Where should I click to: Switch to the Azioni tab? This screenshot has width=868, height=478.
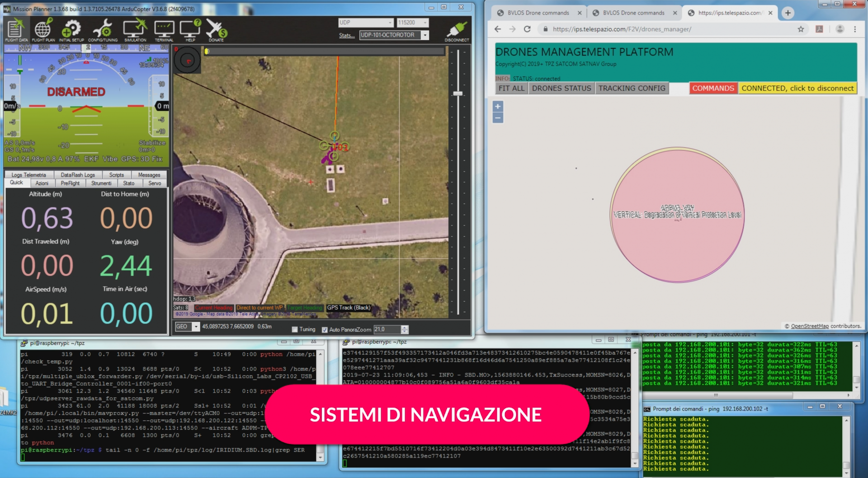[42, 183]
